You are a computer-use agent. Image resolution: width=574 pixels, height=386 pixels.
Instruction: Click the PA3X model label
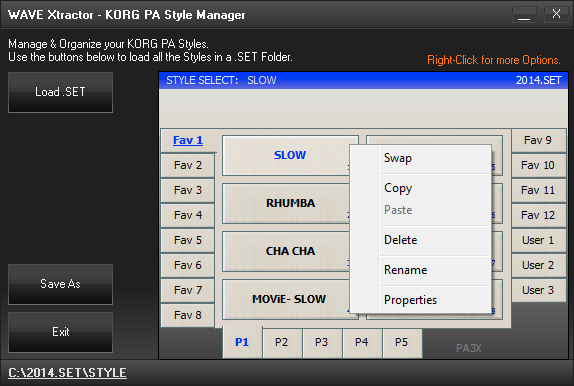(469, 348)
